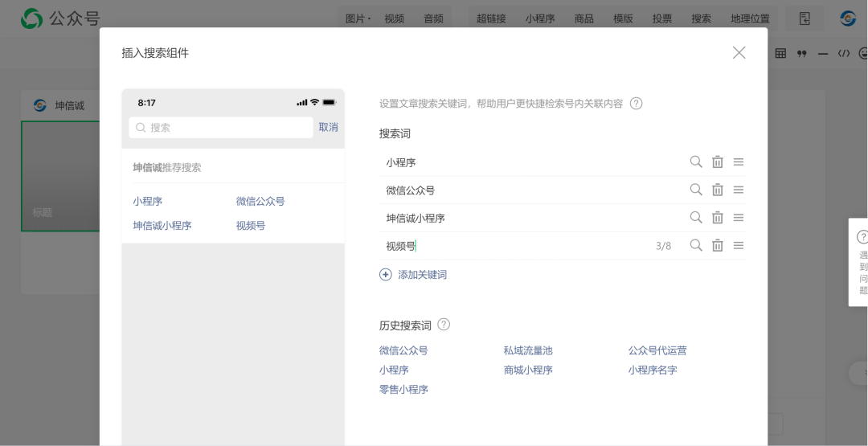Select the 商品 toolbar item
This screenshot has height=446, width=868.
click(583, 18)
